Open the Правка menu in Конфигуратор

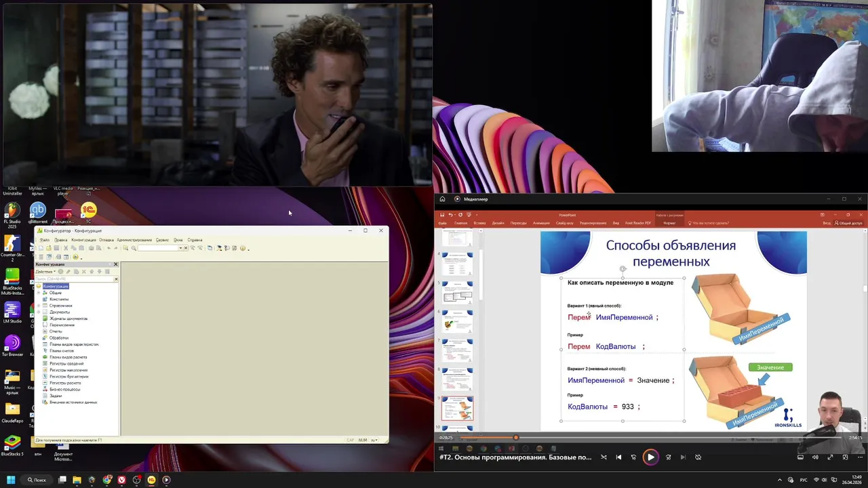click(61, 240)
